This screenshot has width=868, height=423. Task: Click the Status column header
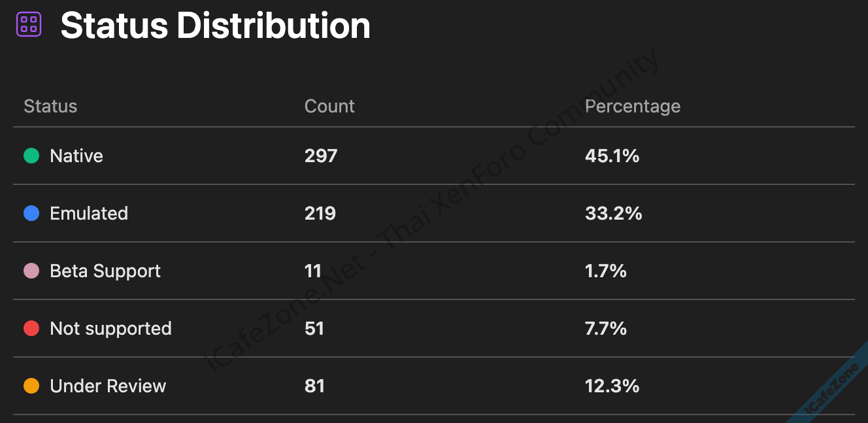pos(50,106)
